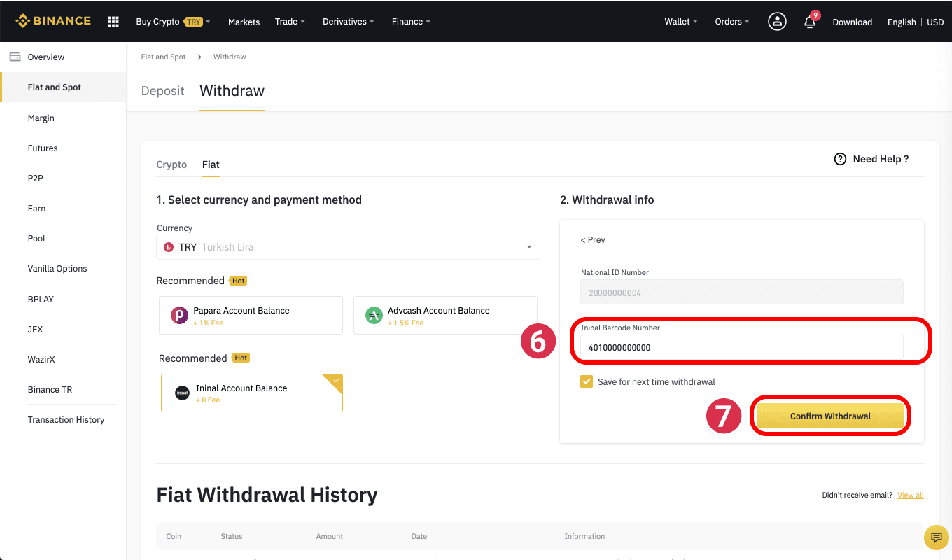
Task: Expand the Wallet menu dropdown
Action: 680,22
